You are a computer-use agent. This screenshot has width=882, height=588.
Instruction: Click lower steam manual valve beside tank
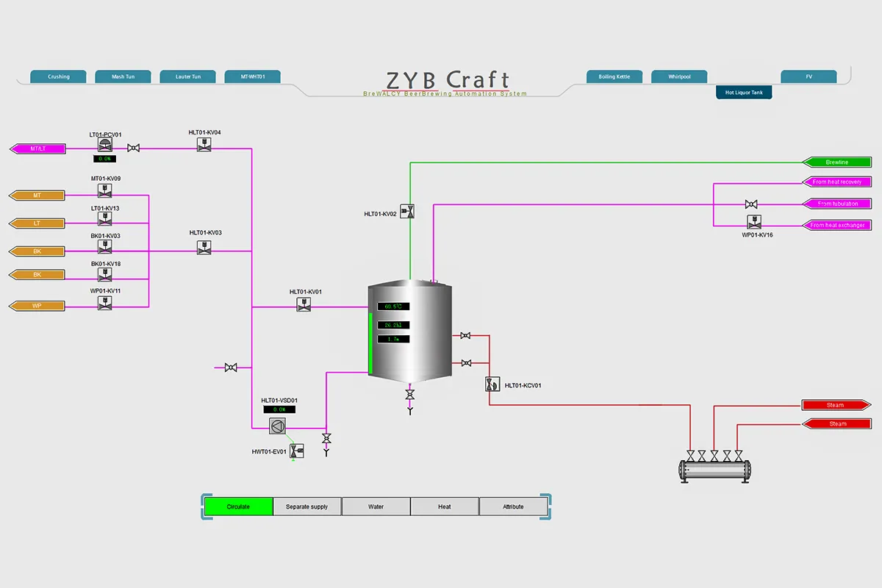[465, 363]
